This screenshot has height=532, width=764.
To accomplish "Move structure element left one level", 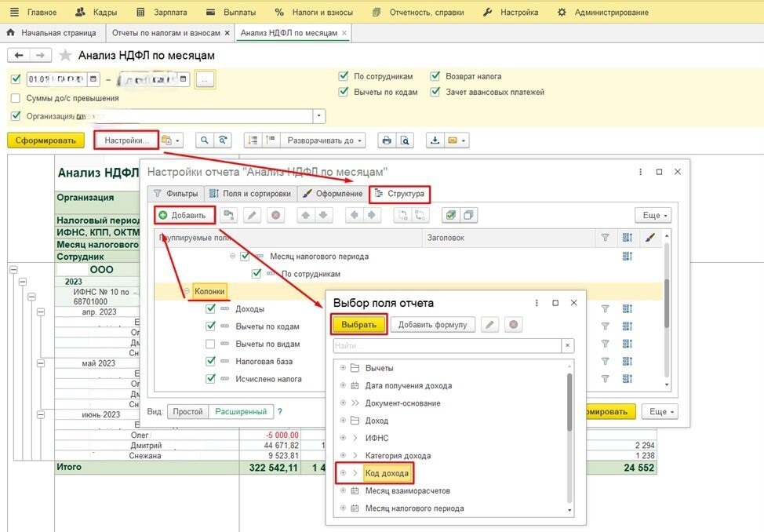I will point(355,215).
